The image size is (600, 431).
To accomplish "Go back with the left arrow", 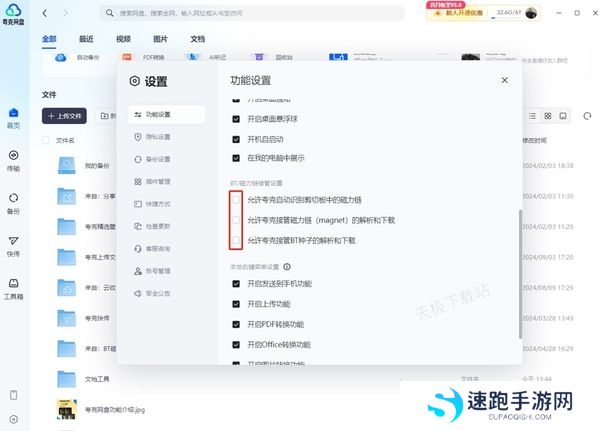I will point(44,13).
